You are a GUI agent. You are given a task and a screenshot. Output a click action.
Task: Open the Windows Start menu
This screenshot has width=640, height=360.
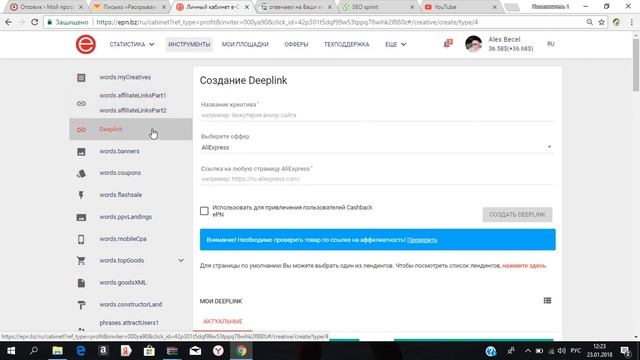(11, 351)
